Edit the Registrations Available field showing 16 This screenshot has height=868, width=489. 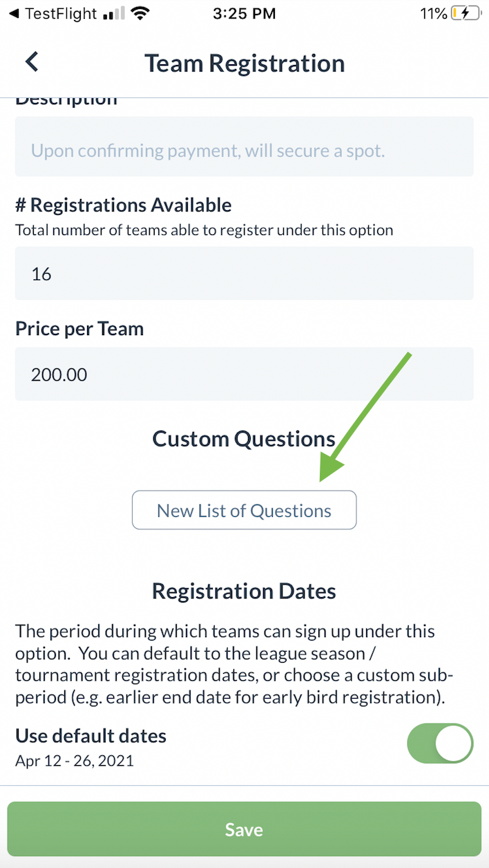click(x=245, y=274)
